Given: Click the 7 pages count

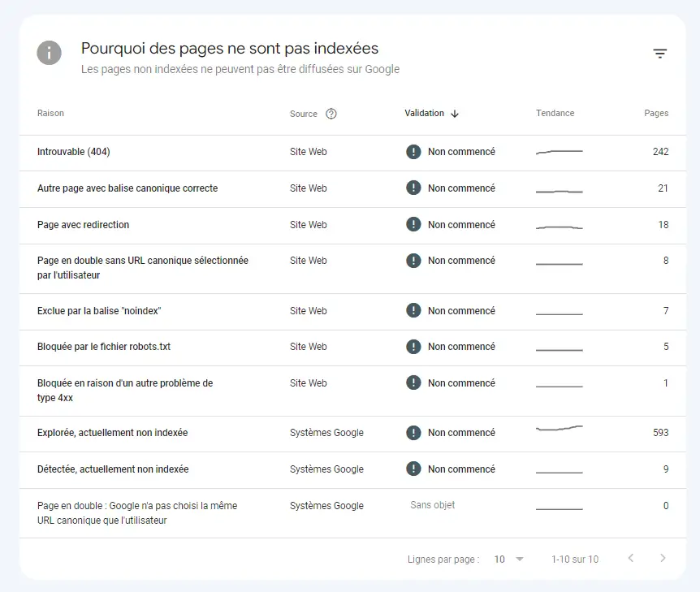Looking at the screenshot, I should (x=666, y=311).
